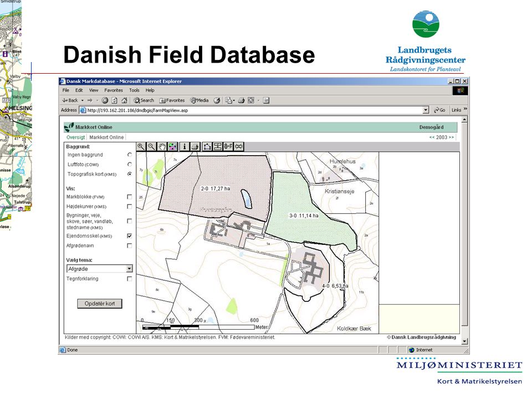
Task: Click the browser History icon
Action: 217,100
